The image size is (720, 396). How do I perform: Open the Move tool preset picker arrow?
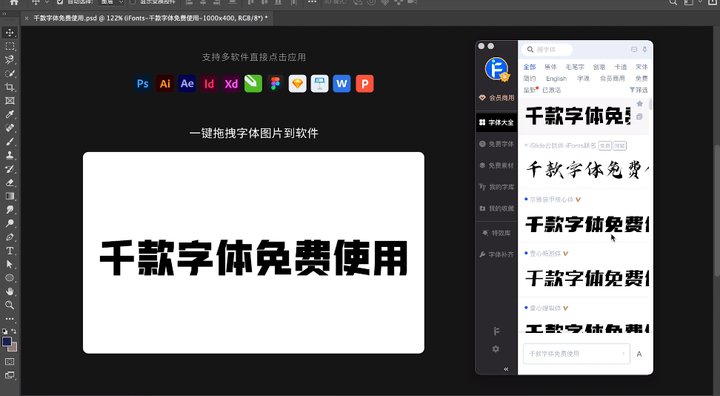coord(46,2)
